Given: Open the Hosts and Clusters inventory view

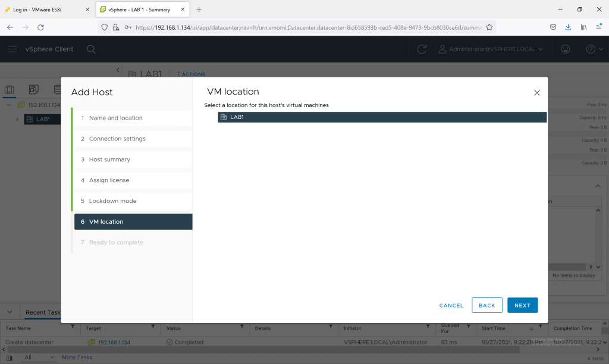Looking at the screenshot, I should [10, 90].
